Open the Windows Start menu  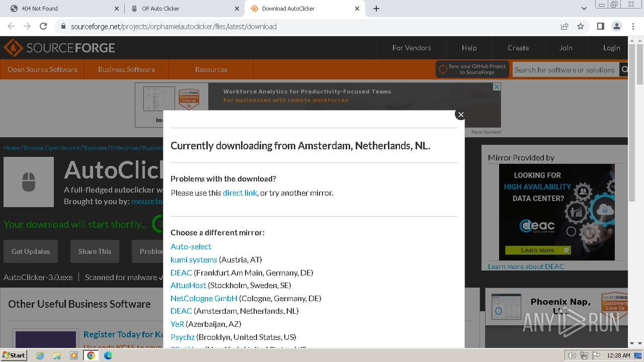click(14, 355)
